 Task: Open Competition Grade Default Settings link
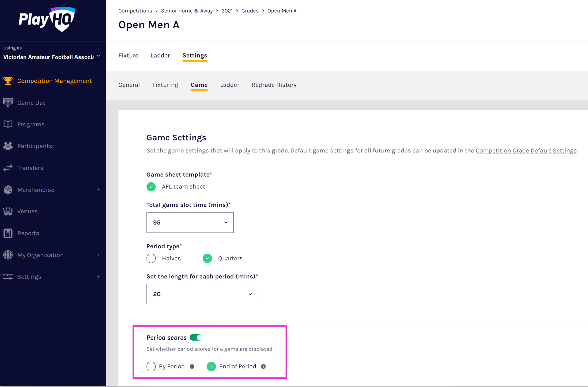coord(526,150)
